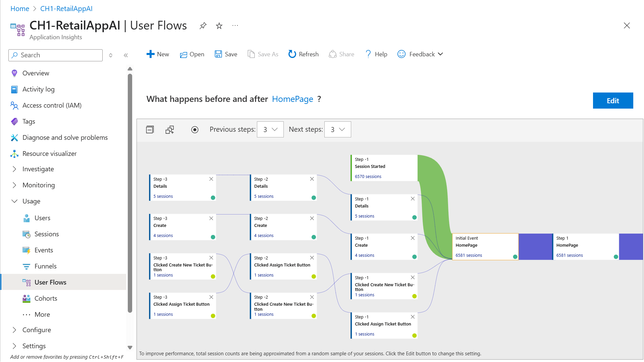Remove the Step -3 Details node
This screenshot has height=362, width=644.
pyautogui.click(x=211, y=179)
